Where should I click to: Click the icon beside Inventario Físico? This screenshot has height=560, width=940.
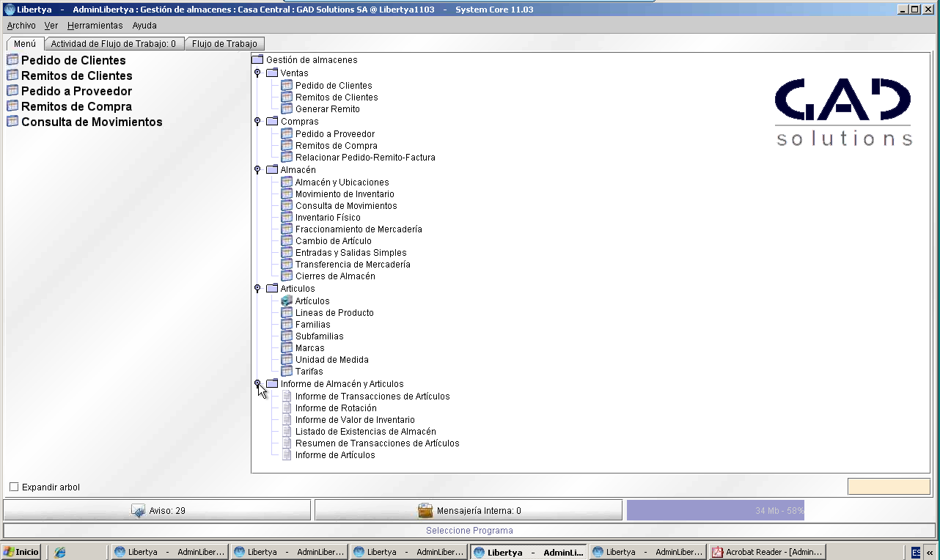click(287, 218)
